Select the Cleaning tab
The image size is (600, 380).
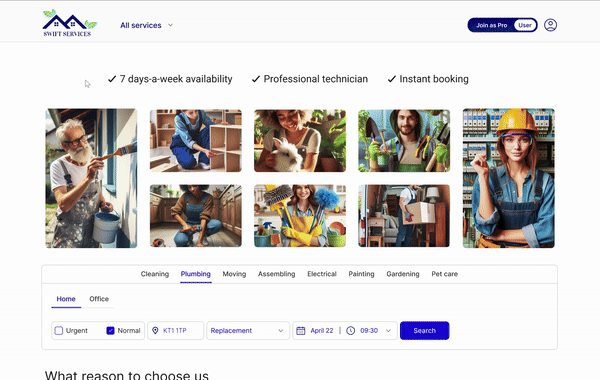(x=155, y=274)
